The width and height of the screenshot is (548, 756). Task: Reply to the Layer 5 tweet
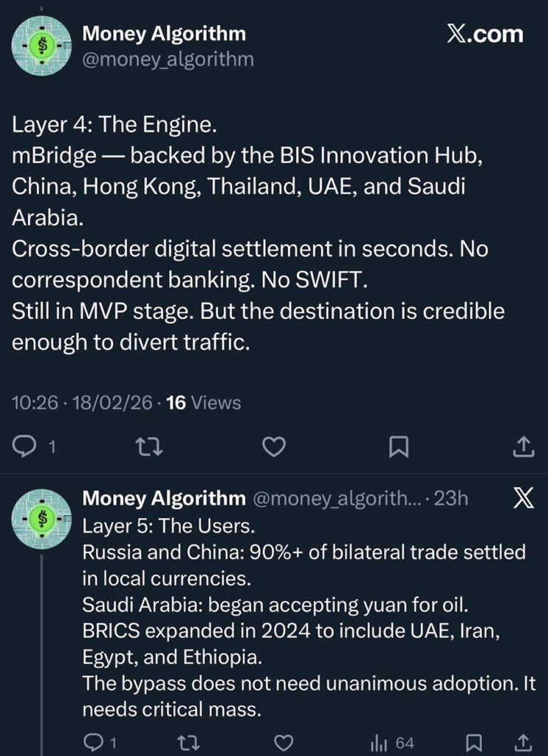click(x=92, y=742)
